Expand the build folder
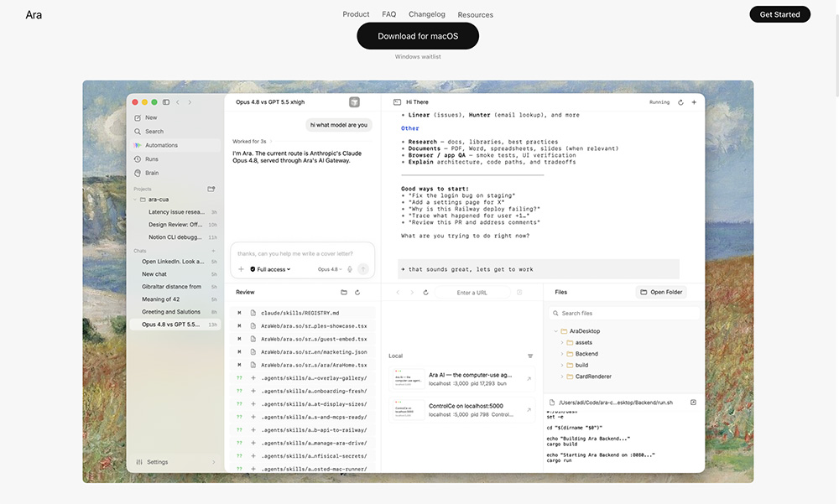The width and height of the screenshot is (839, 504). (x=562, y=365)
